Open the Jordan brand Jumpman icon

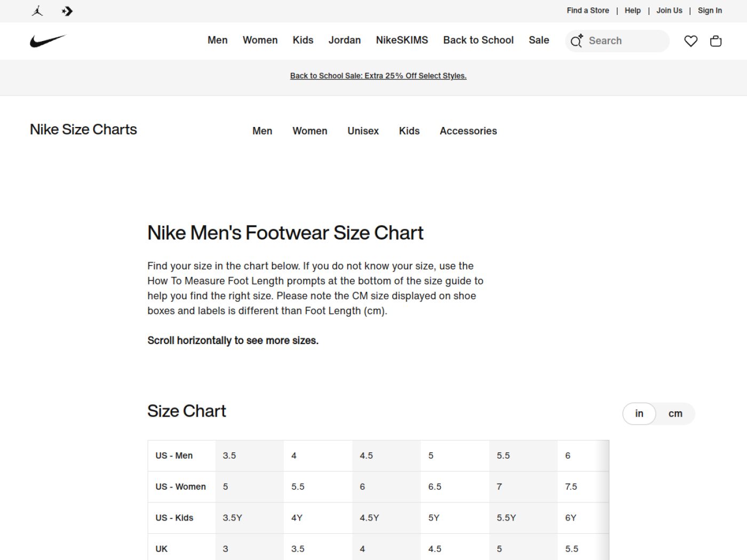click(x=37, y=11)
